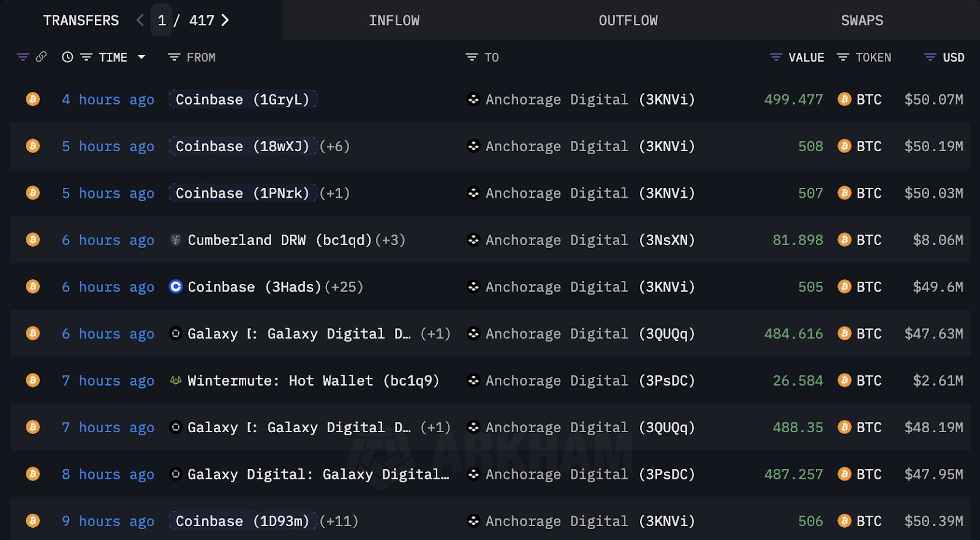Image resolution: width=980 pixels, height=540 pixels.
Task: Toggle the TO column filter
Action: point(472,57)
